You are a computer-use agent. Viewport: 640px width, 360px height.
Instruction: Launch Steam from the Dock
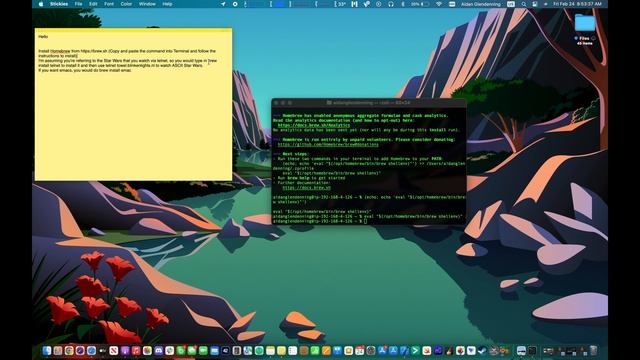[x=482, y=351]
